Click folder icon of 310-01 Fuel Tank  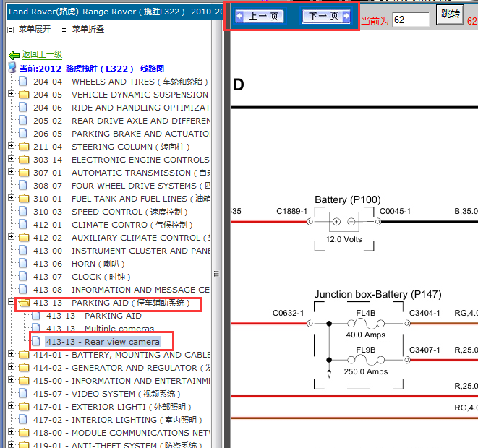pyautogui.click(x=24, y=198)
